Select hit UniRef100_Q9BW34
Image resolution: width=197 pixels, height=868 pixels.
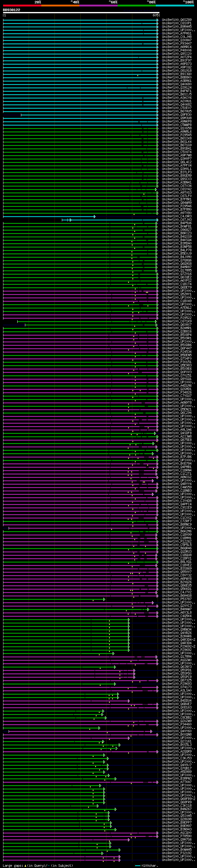click(177, 629)
